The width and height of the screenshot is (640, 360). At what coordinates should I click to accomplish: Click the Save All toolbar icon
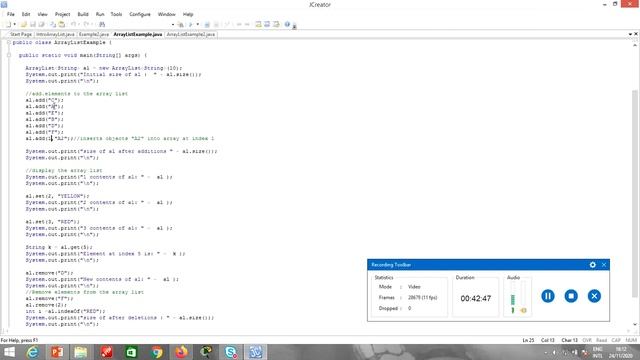(41, 24)
